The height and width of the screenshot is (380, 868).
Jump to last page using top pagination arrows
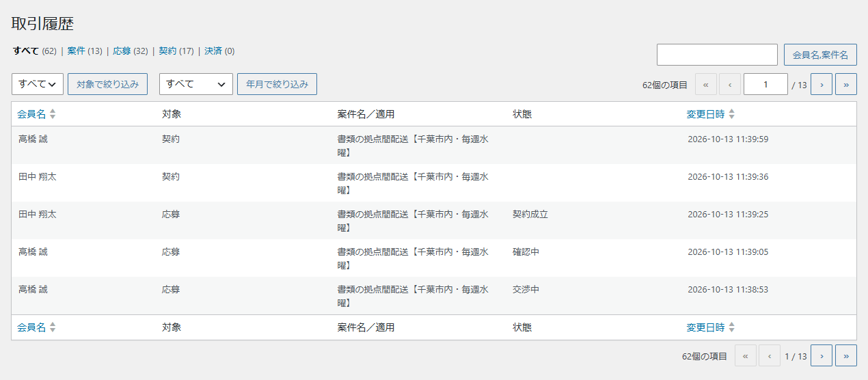pos(846,85)
